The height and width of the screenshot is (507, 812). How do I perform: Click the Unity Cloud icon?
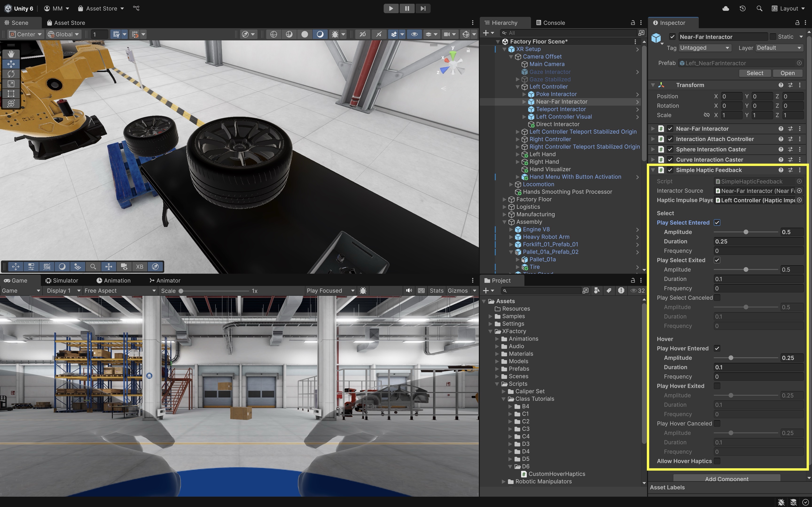click(x=726, y=8)
